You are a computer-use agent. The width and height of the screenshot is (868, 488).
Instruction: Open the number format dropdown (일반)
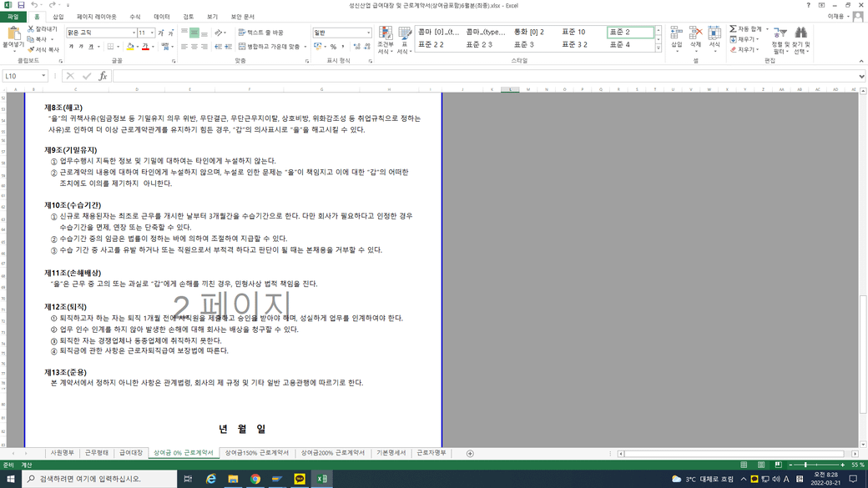tap(368, 33)
